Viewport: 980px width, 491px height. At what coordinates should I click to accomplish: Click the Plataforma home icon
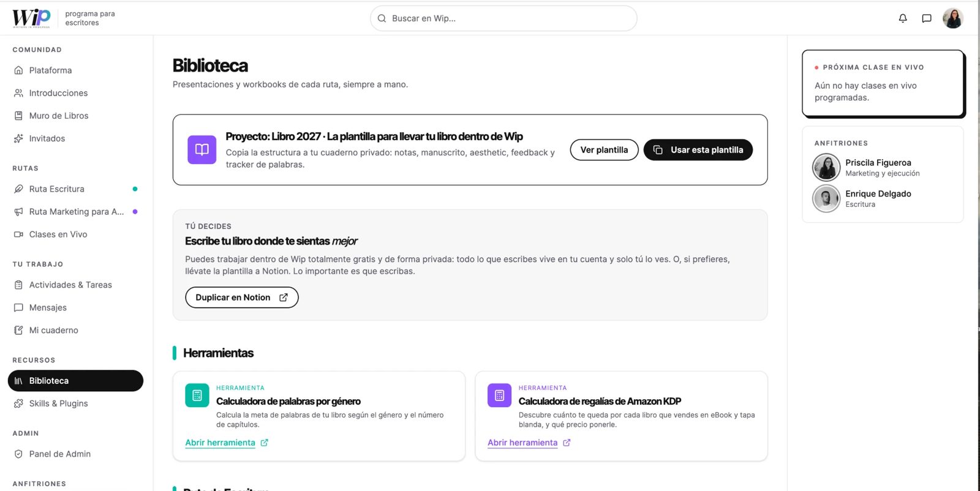click(x=18, y=70)
